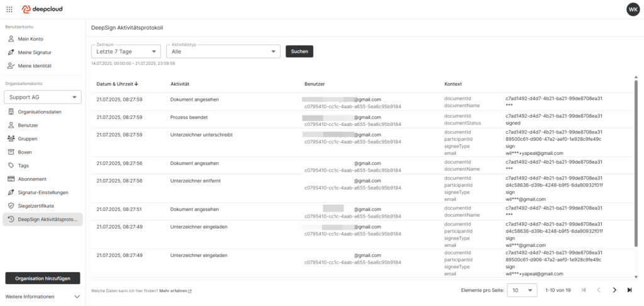Click the Tags label icon
The image size is (644, 306).
click(11, 166)
